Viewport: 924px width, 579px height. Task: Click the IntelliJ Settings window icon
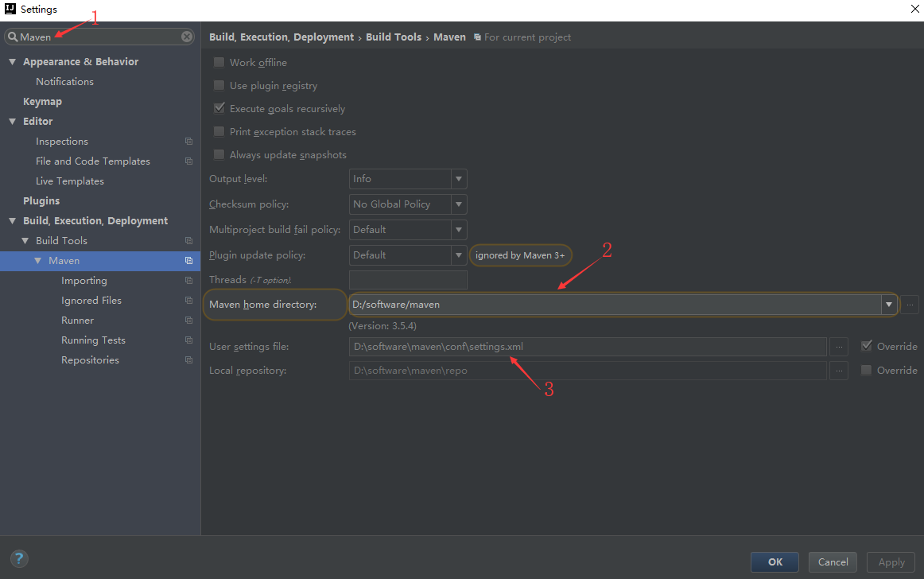(10, 9)
